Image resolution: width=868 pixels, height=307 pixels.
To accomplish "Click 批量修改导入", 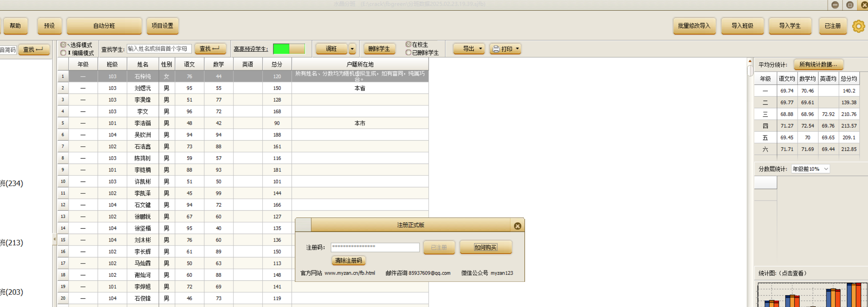I will (x=694, y=26).
